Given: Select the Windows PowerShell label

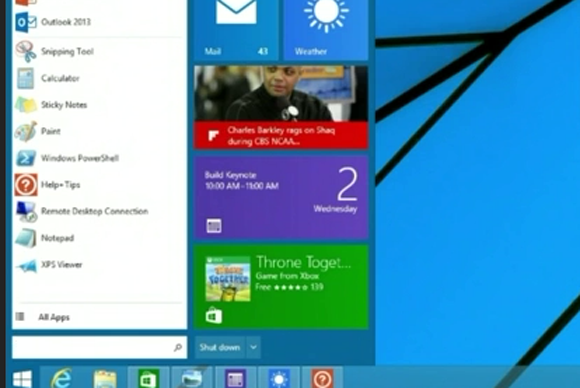Looking at the screenshot, I should [x=80, y=158].
